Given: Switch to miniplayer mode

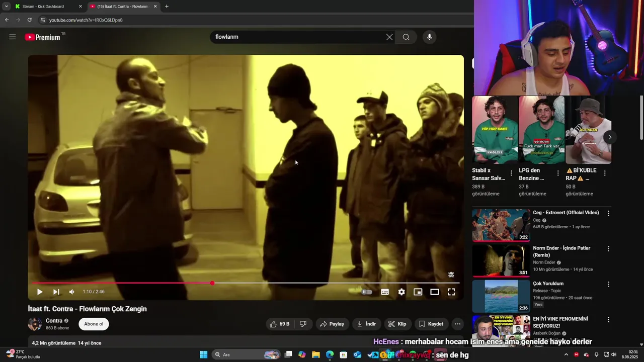Looking at the screenshot, I should [418, 292].
